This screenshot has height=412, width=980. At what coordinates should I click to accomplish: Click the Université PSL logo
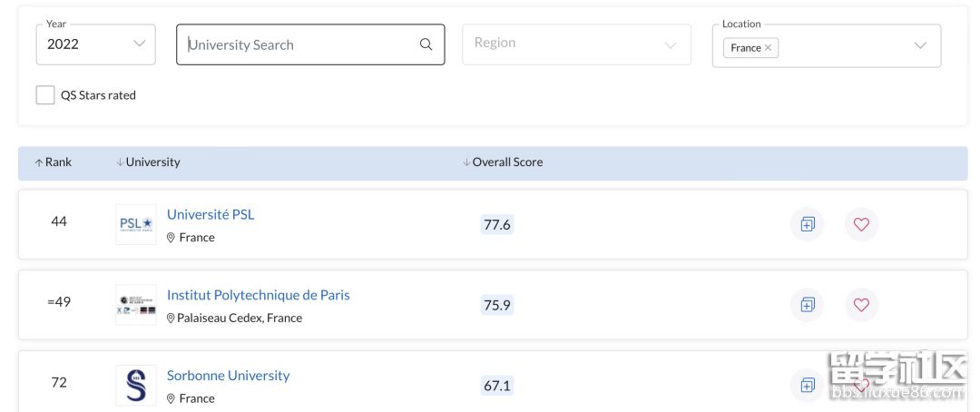136,224
